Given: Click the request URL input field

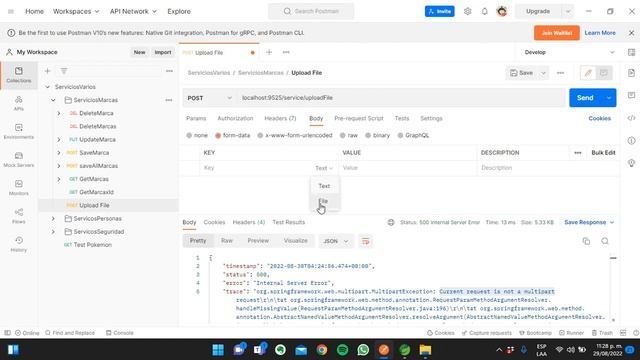Looking at the screenshot, I should [x=401, y=98].
